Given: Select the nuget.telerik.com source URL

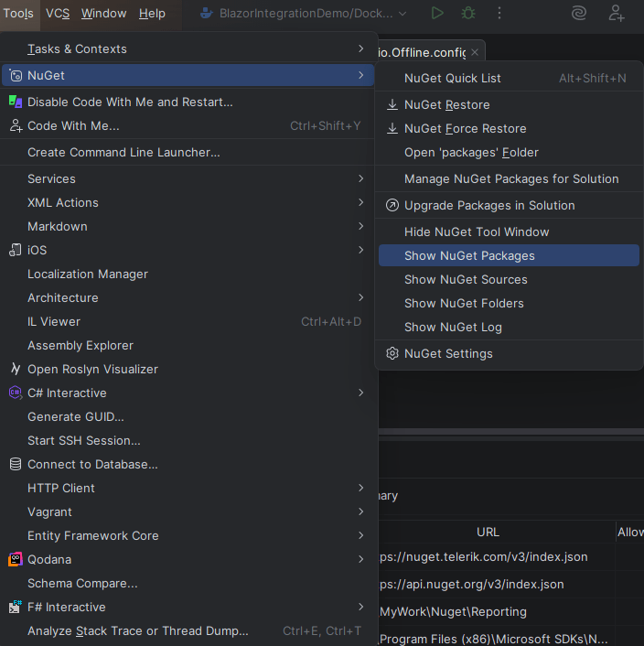Looking at the screenshot, I should tap(483, 556).
